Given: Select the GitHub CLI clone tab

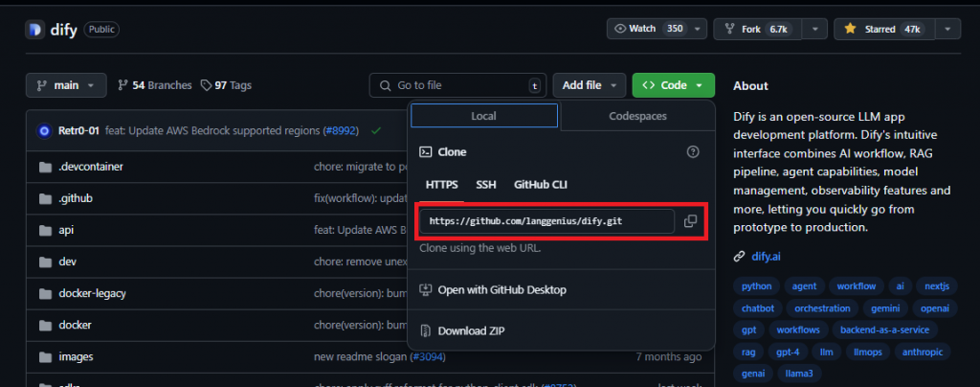Looking at the screenshot, I should [541, 185].
